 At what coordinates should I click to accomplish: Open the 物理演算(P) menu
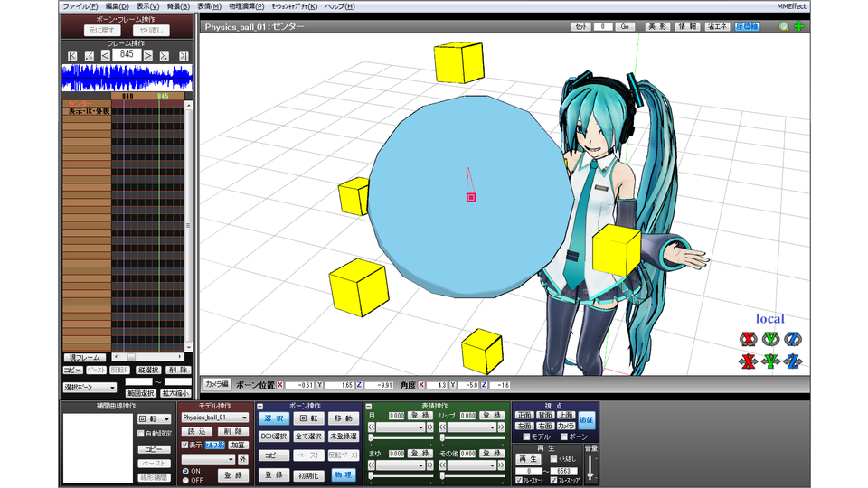[x=246, y=6]
